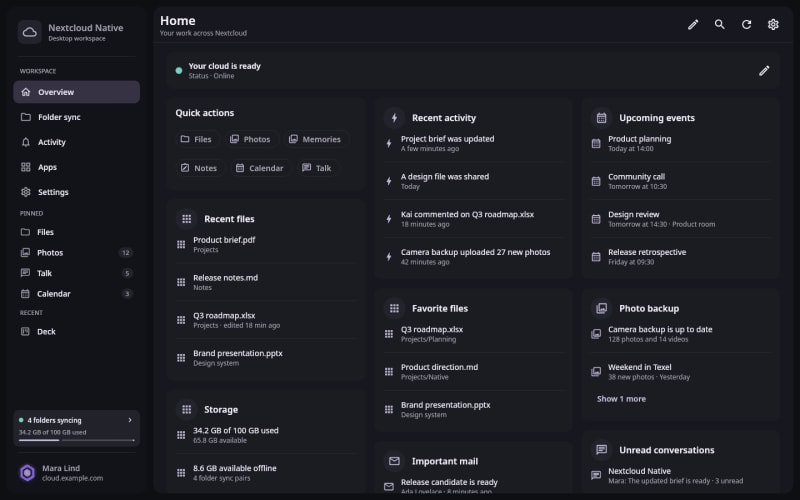This screenshot has width=800, height=500.
Task: Click the Files quick action button
Action: point(196,139)
